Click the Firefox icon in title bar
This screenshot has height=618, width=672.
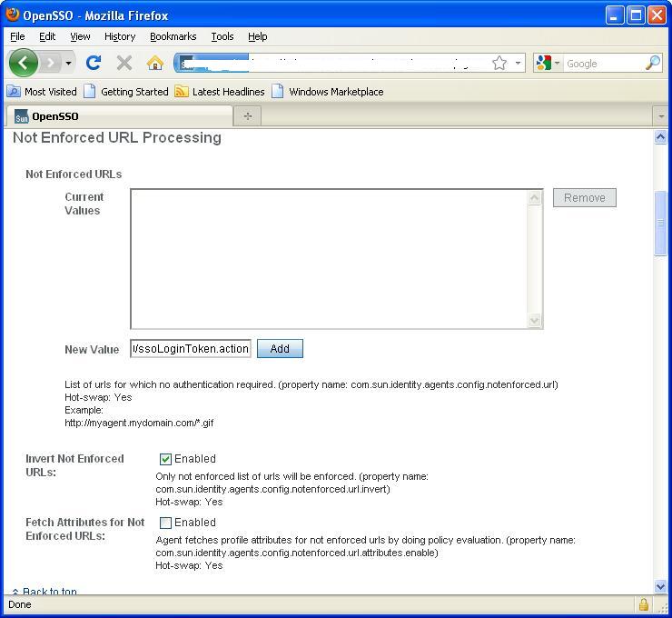pos(13,14)
